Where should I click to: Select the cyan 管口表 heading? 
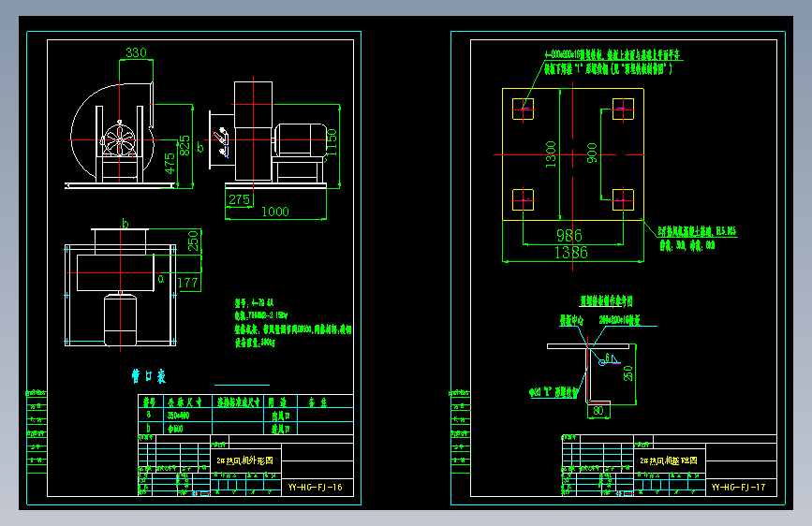click(x=149, y=376)
